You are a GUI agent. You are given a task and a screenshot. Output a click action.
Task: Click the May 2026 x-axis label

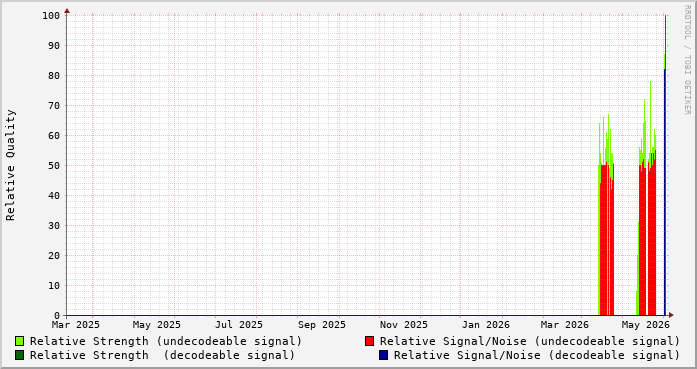(x=645, y=325)
